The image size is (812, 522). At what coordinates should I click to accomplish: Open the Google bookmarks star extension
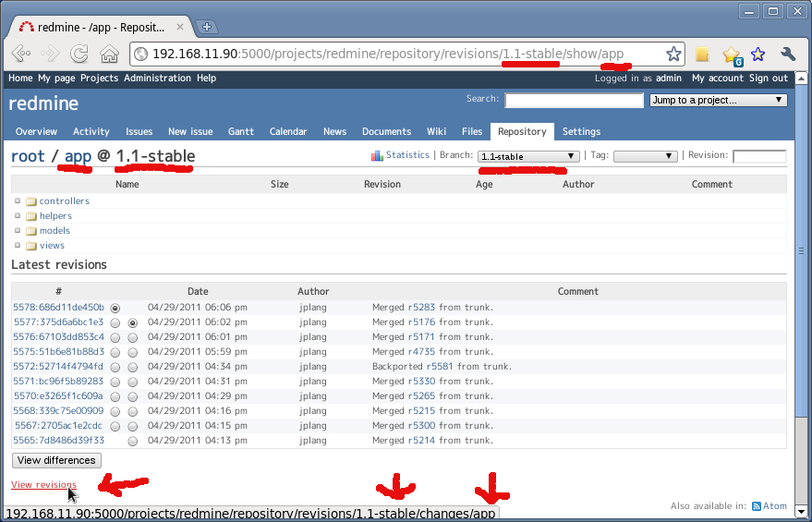pyautogui.click(x=732, y=55)
